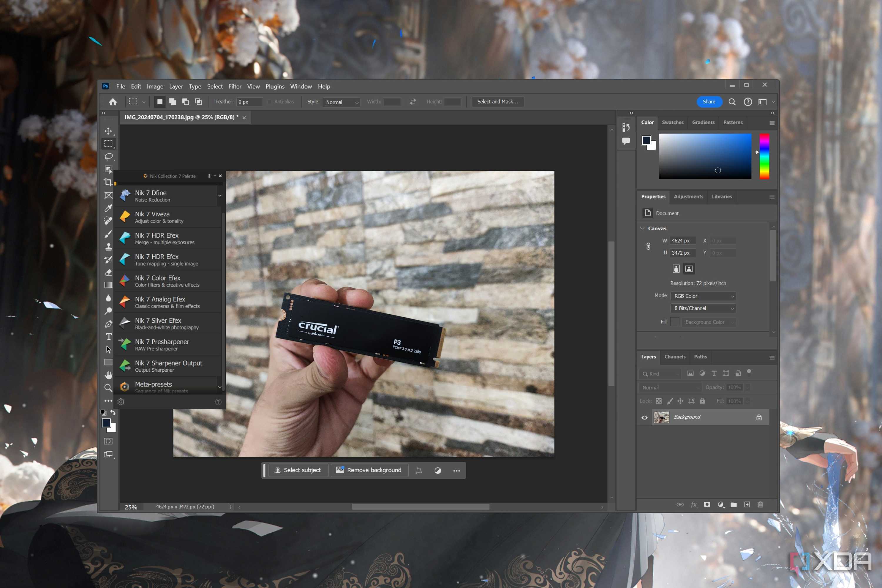Click Select subject button

click(298, 470)
